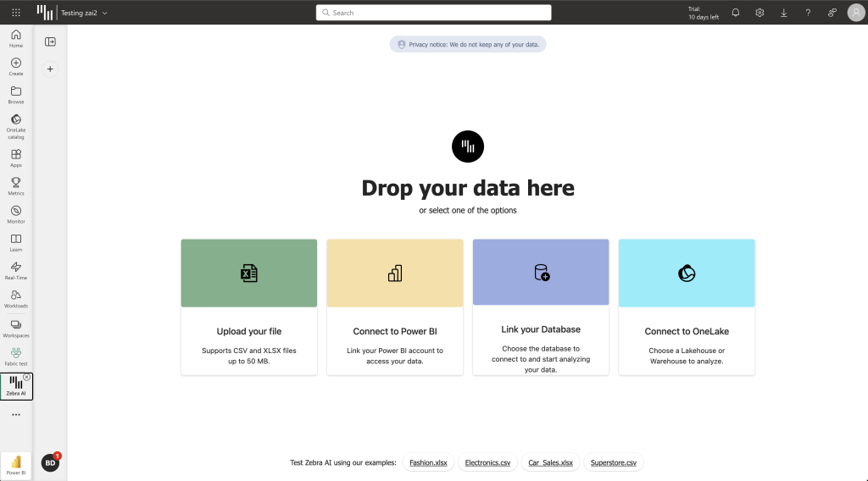Open the app launcher grid icon
This screenshot has height=481, width=868.
16,12
